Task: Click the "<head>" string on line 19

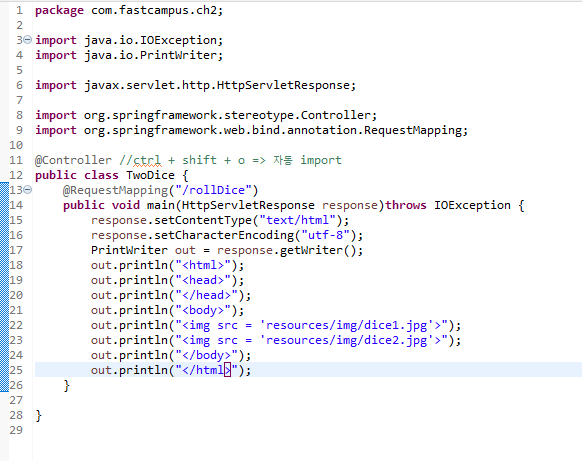Action: (203, 280)
